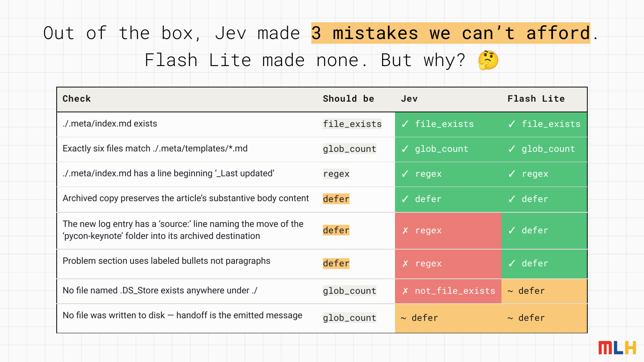The height and width of the screenshot is (362, 644).
Task: Select the 'Problem section uses labeled bullets' check
Action: click(167, 261)
